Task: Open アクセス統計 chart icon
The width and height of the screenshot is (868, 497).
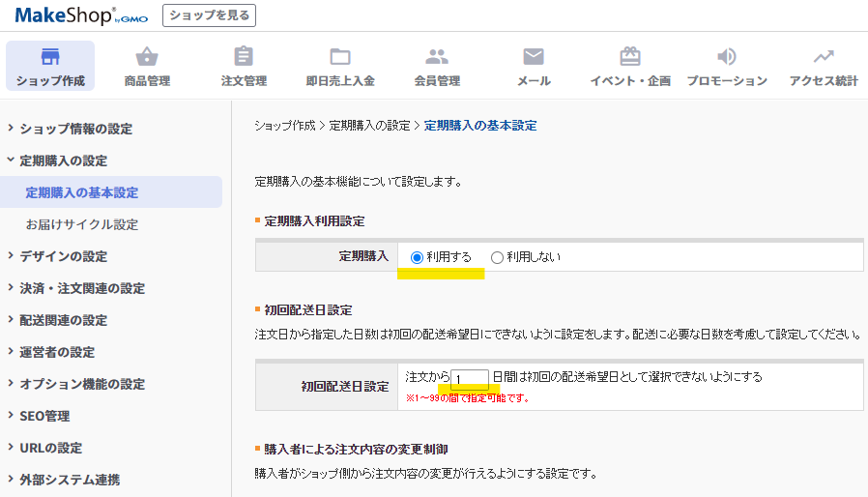Action: coord(824,56)
